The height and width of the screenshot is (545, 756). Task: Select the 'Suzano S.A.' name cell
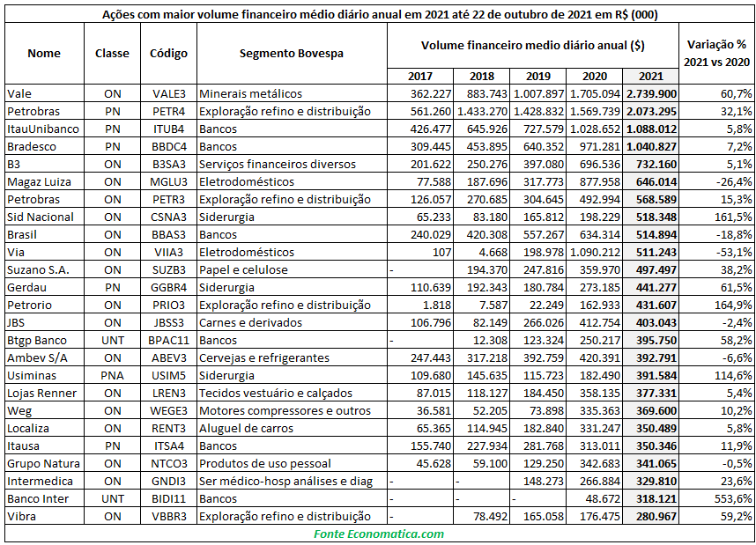tap(44, 269)
